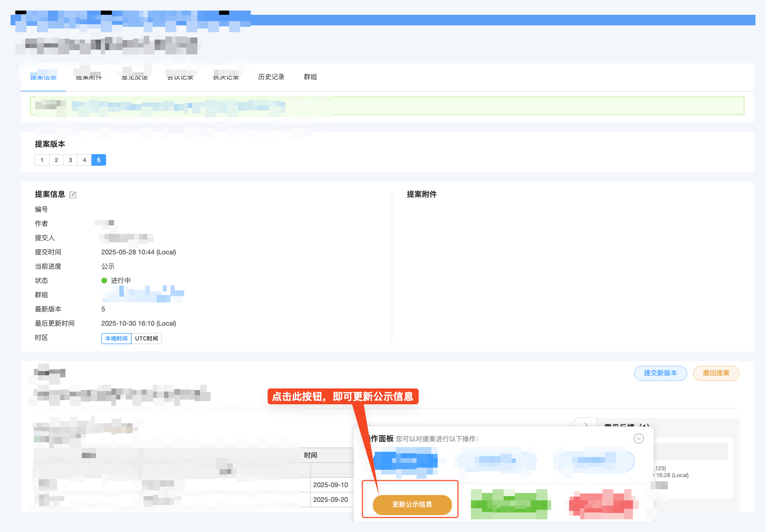Viewport: 766px width, 532px height.
Task: Click the red action button in 操作面板
Action: coord(602,505)
